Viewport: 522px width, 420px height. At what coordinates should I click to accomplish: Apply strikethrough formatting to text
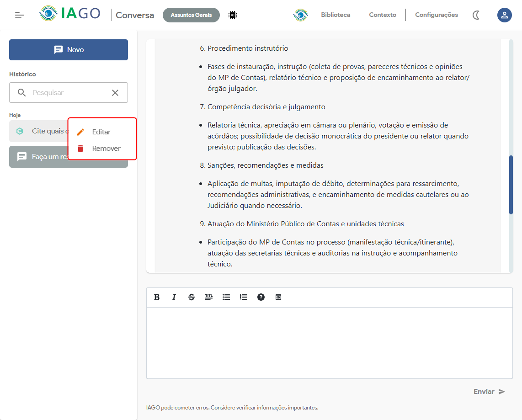192,297
